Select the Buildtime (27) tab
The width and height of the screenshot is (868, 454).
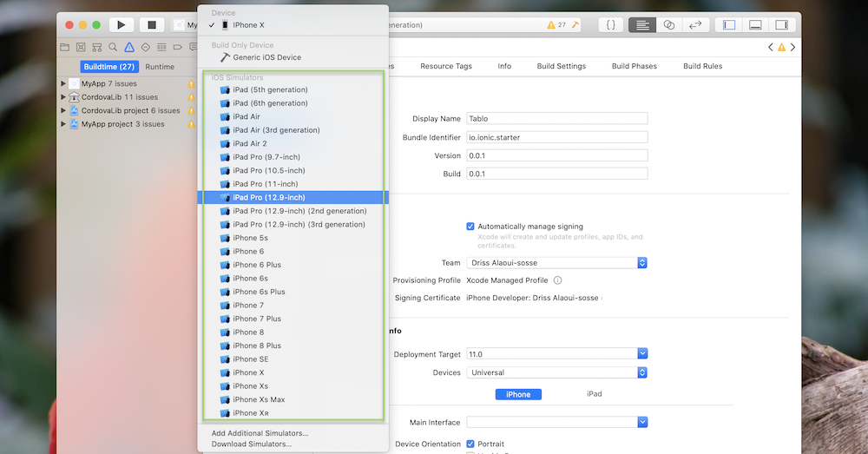109,67
